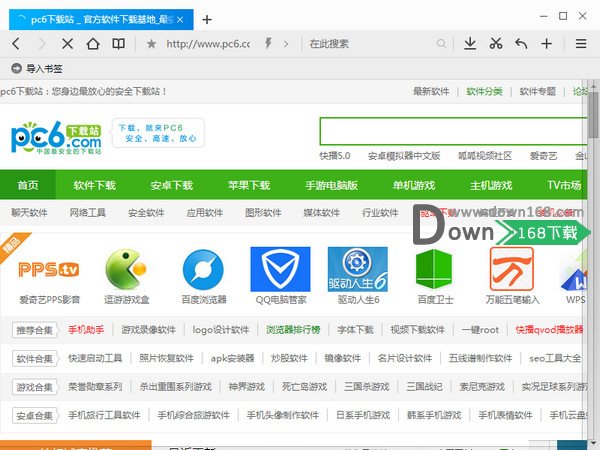Click the undo closed tab icon
The height and width of the screenshot is (450, 600).
[x=521, y=44]
